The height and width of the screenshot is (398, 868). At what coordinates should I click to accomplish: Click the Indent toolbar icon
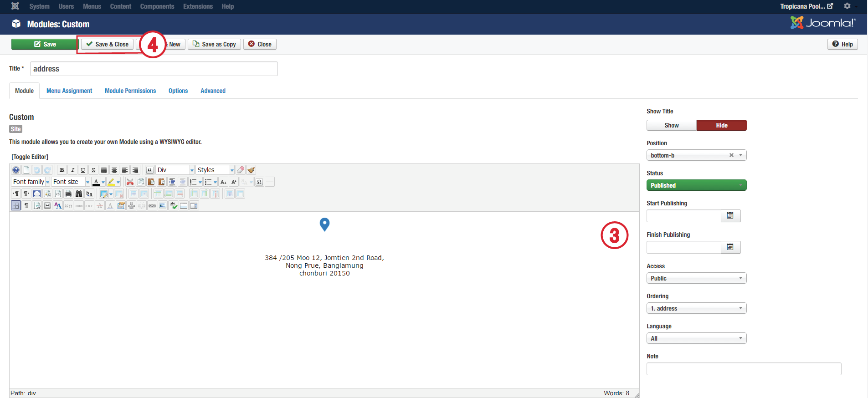(x=172, y=182)
